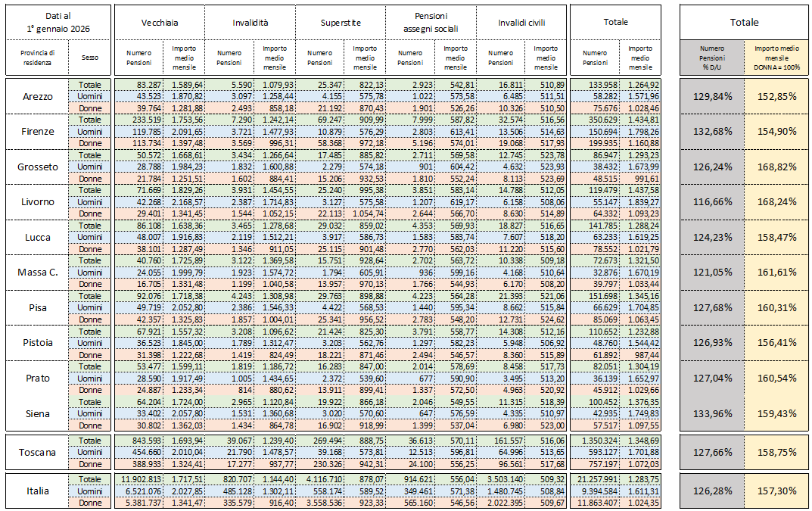
Task: Click the "Invalidi civili" column group header
Action: (521, 22)
